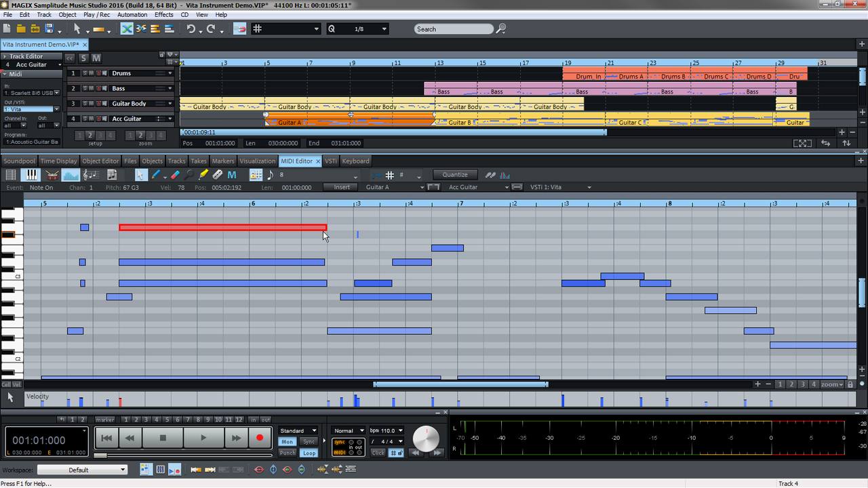Open the Standard playback mode dropdown

(298, 430)
